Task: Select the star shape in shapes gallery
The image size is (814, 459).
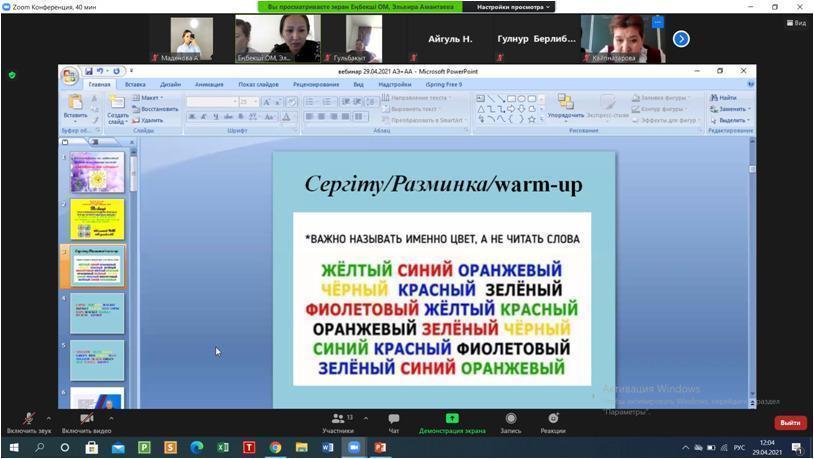Action: click(x=531, y=119)
